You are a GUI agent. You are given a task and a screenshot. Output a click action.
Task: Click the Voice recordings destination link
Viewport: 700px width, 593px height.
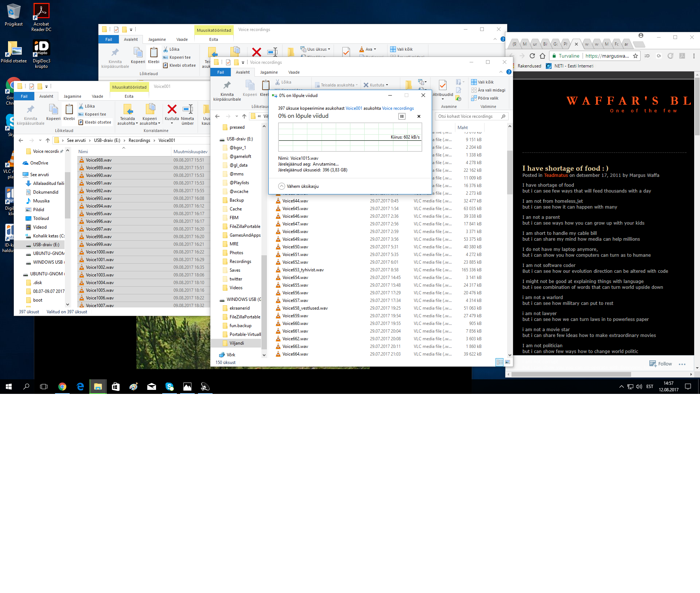pos(398,108)
